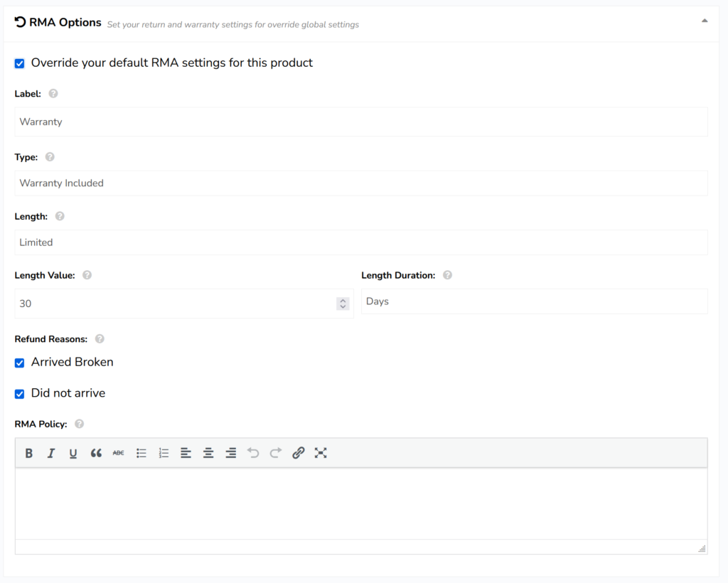This screenshot has width=728, height=583.
Task: Uncheck Override default RMA settings checkbox
Action: click(x=20, y=63)
